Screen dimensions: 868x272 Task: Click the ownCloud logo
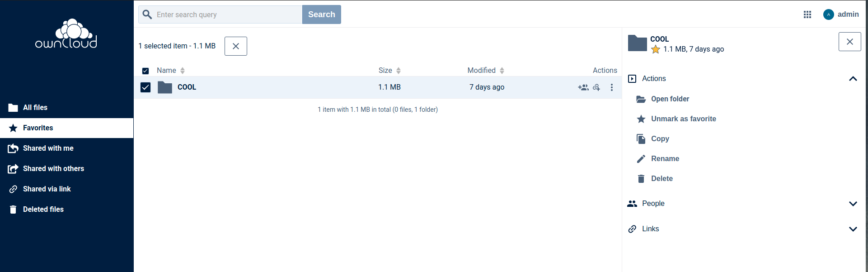coord(66,33)
